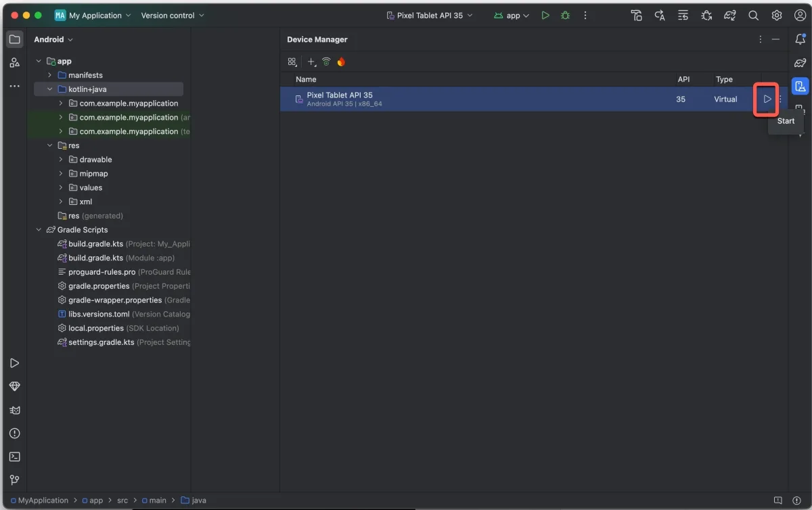Open the Version control menu
The height and width of the screenshot is (510, 812).
tap(172, 16)
